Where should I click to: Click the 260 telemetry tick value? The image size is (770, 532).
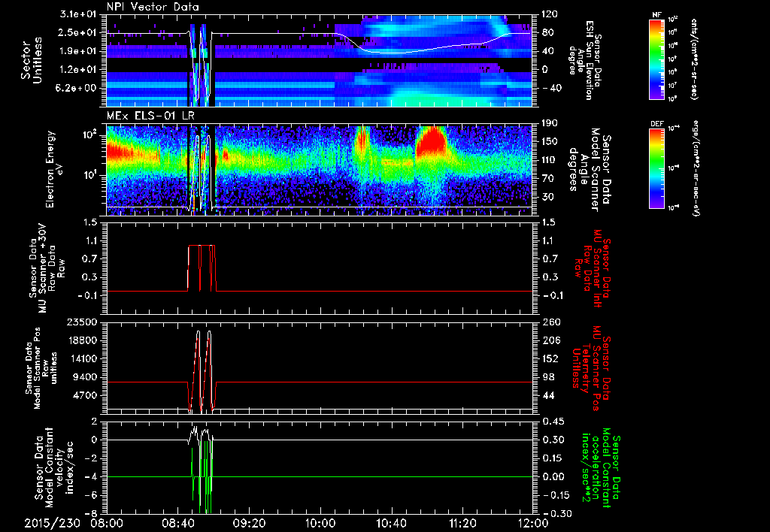point(550,322)
